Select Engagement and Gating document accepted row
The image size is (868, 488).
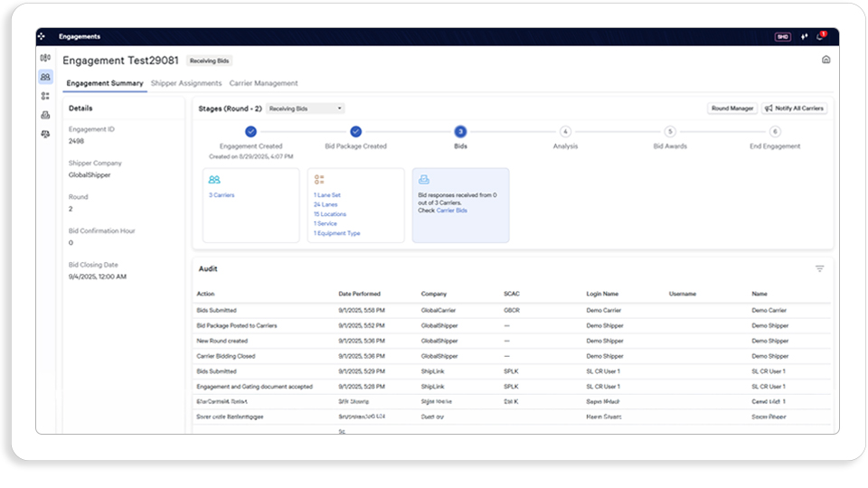pos(513,387)
